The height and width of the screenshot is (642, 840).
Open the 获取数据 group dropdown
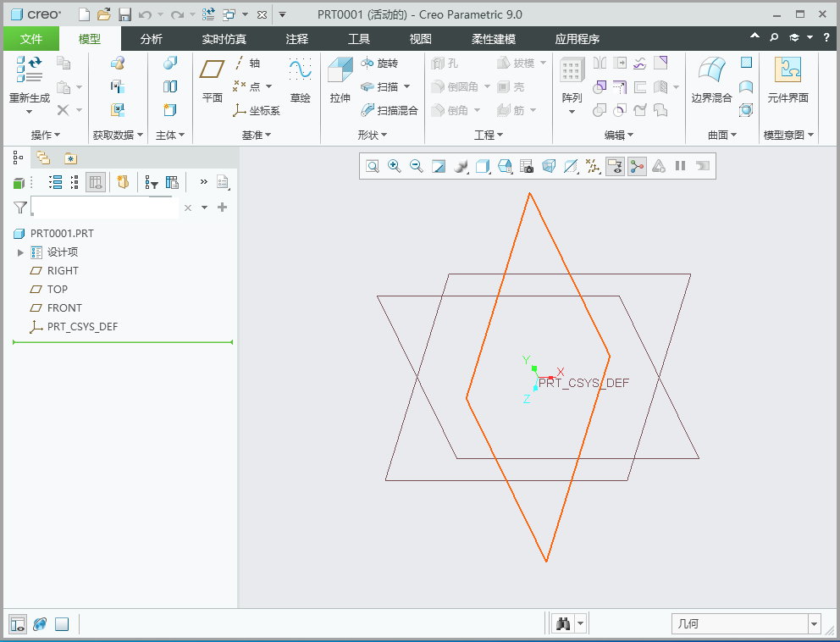pos(118,135)
